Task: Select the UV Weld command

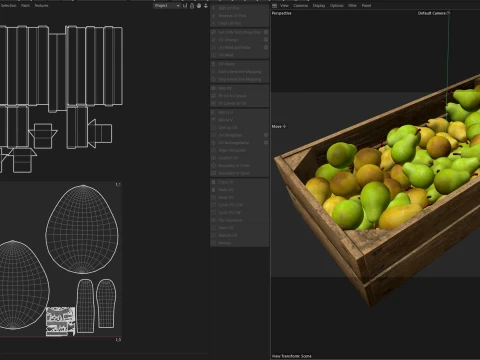Action: click(239, 55)
